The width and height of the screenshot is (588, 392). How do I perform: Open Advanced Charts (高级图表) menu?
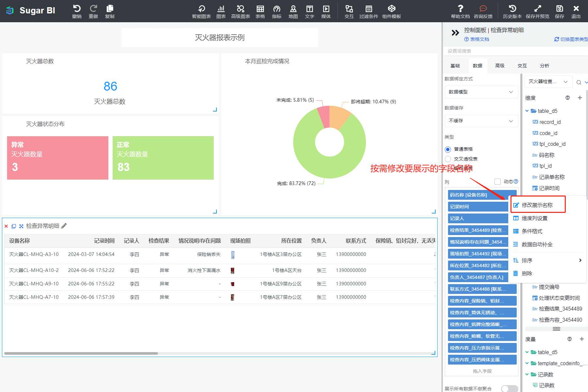(241, 11)
